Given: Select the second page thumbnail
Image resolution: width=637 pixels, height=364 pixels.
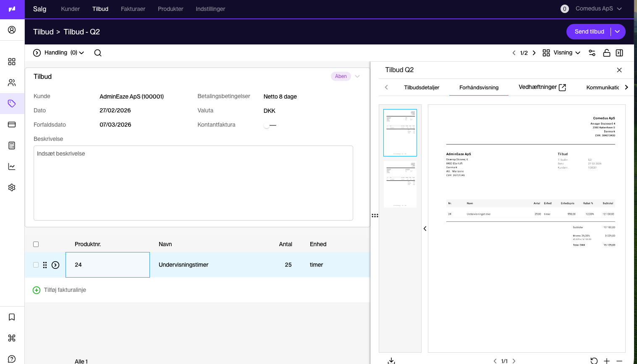Looking at the screenshot, I should (x=400, y=184).
